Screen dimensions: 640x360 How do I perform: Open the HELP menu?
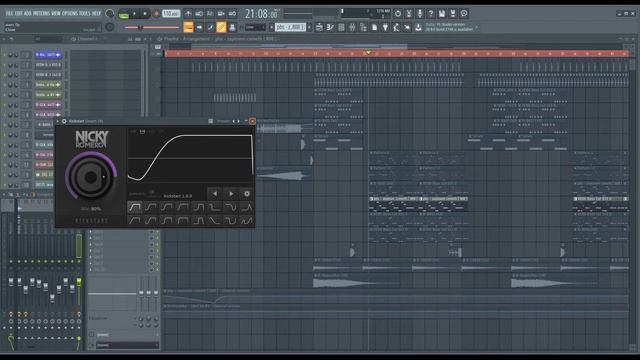(x=96, y=13)
